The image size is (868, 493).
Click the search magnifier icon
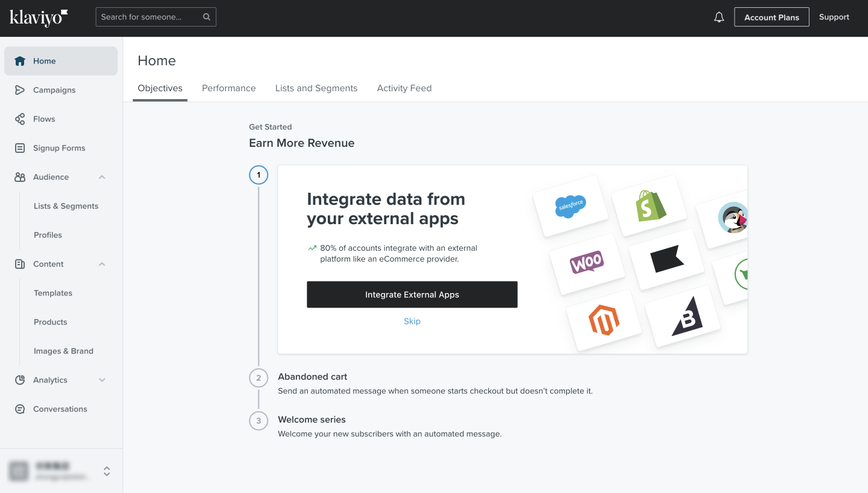click(206, 17)
